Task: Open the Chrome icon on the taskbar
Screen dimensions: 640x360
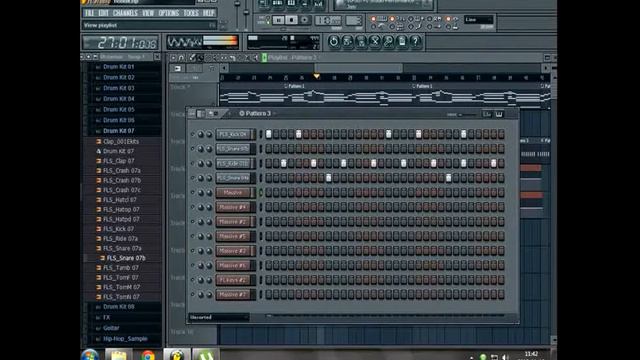Action: (148, 355)
